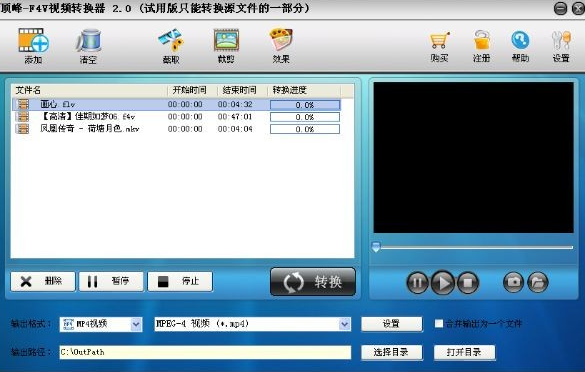Click the play button under the preview

(x=442, y=282)
